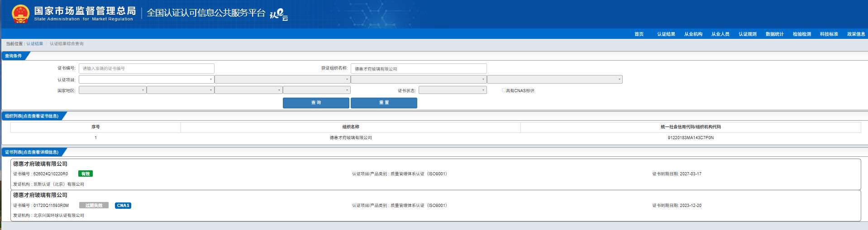Click the 认e云 platform logo
This screenshot has height=230, width=868.
279,14
